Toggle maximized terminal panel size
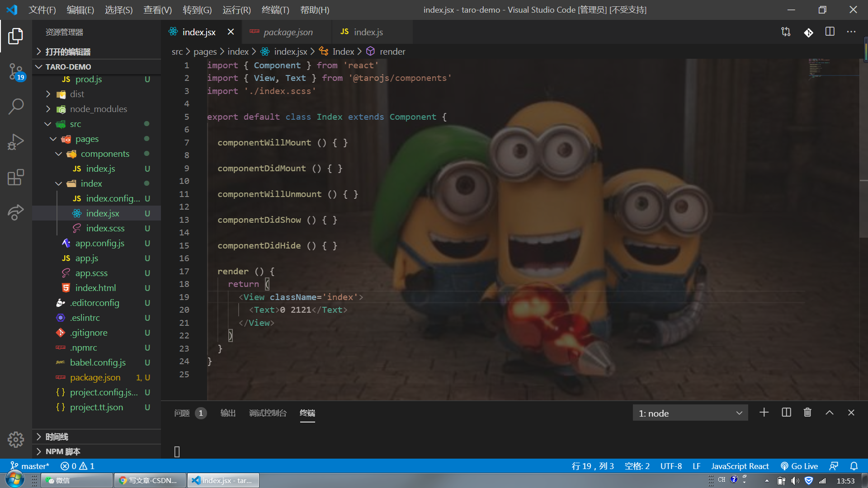This screenshot has height=488, width=868. [830, 413]
